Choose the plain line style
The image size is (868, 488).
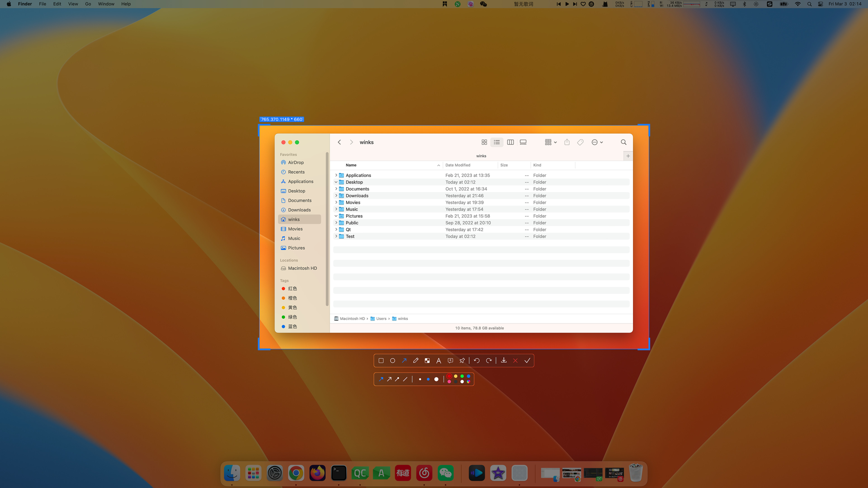click(405, 379)
